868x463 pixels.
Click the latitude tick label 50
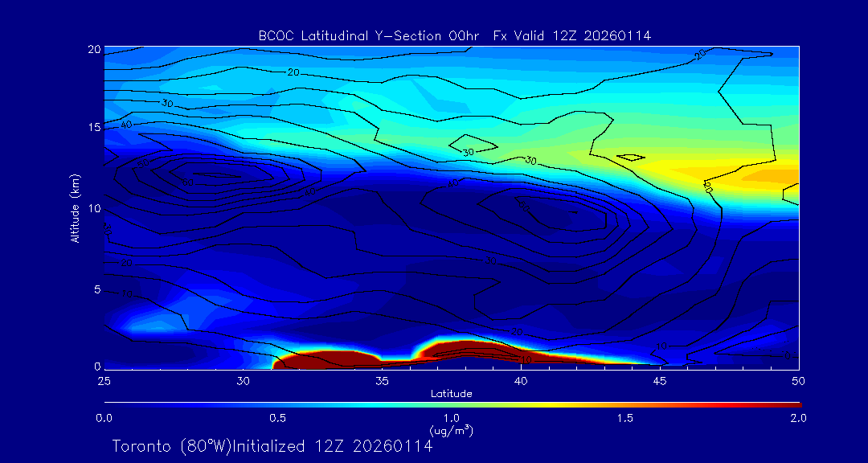click(x=798, y=381)
